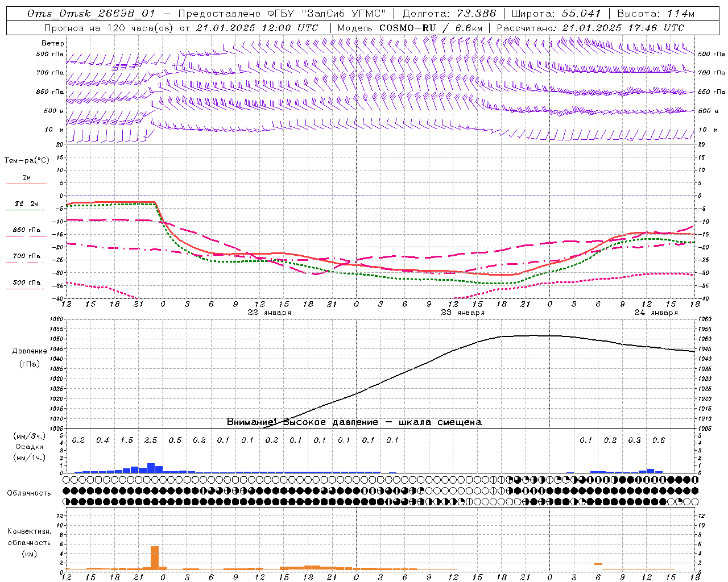Click the tallest blue hourly precipitation bar
Viewport: 728px width, 582px height.
click(x=151, y=468)
